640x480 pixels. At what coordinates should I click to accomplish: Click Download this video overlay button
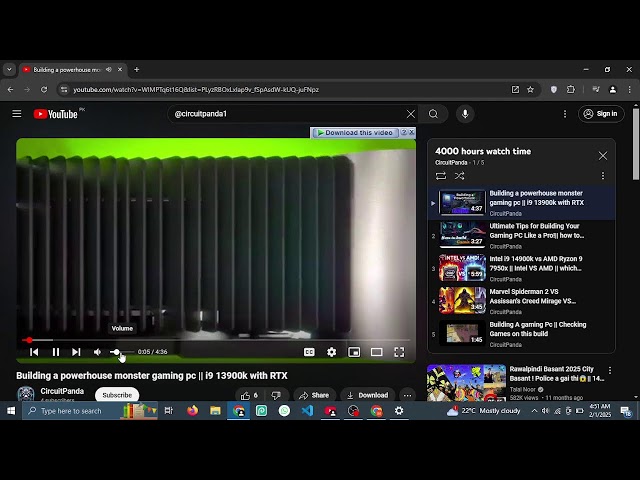[x=354, y=133]
